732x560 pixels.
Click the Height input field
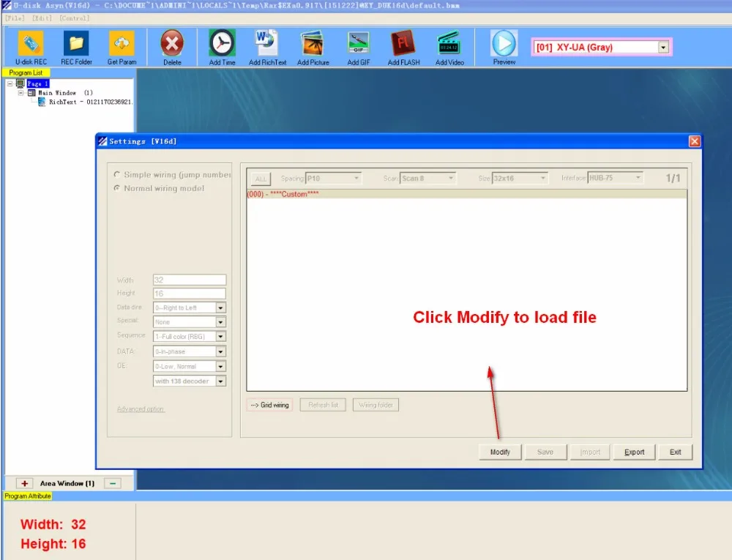(190, 294)
